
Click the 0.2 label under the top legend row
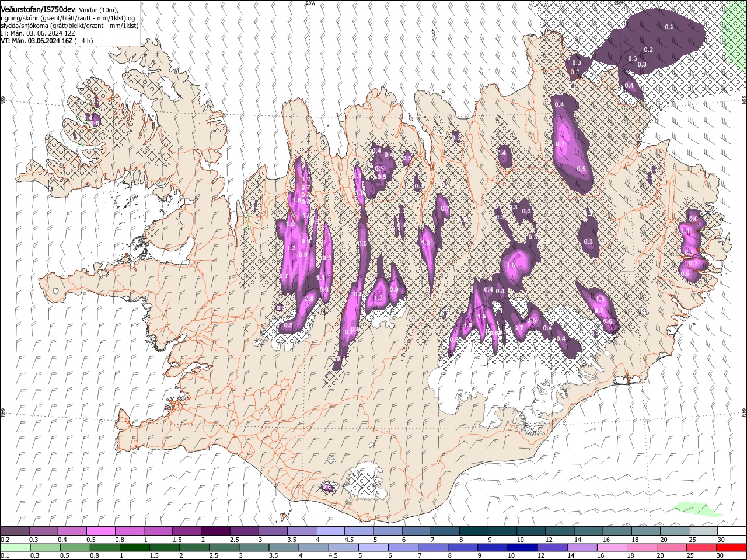pos(5,540)
